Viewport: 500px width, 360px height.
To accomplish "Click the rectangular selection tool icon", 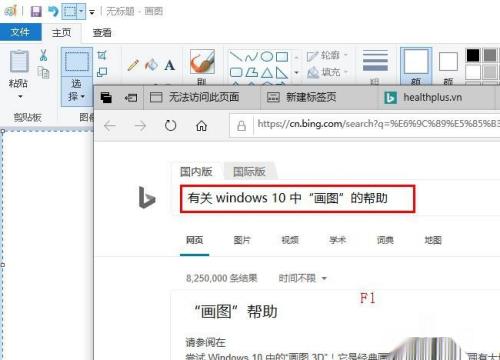I will click(77, 62).
